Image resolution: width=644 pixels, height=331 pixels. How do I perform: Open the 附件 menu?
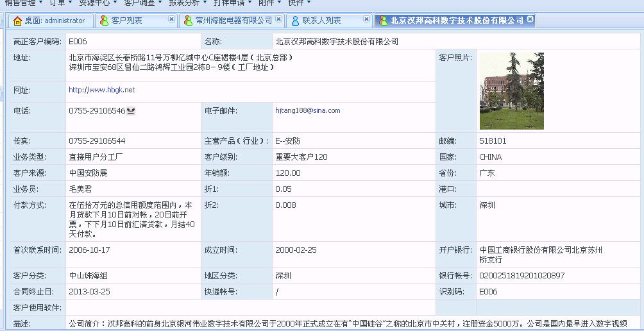point(270,3)
